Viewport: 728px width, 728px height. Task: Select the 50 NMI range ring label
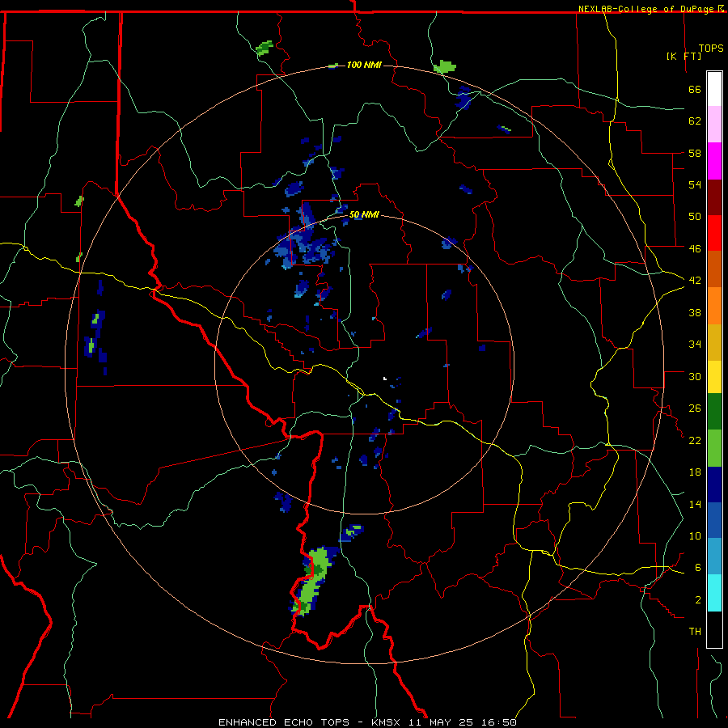point(364,214)
